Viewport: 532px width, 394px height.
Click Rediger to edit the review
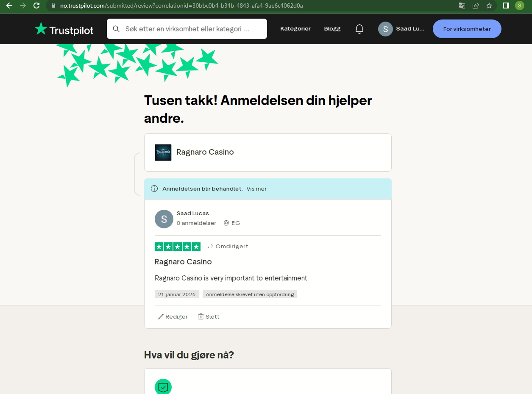tap(173, 316)
